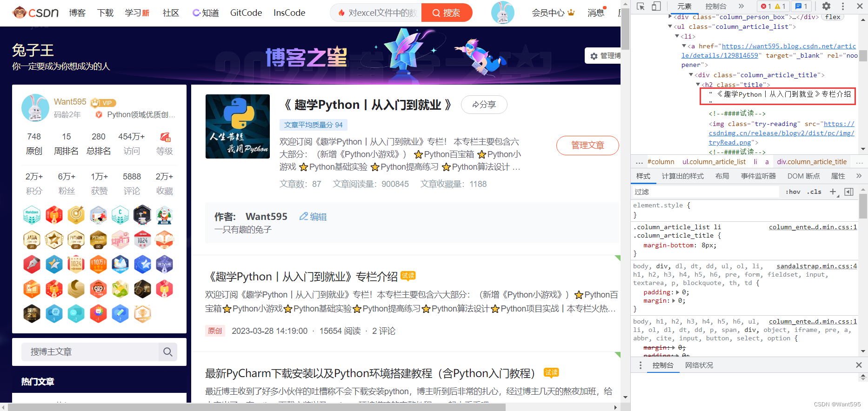868x411 pixels.
Task: Switch to the 事件监听器 tab
Action: tap(758, 176)
